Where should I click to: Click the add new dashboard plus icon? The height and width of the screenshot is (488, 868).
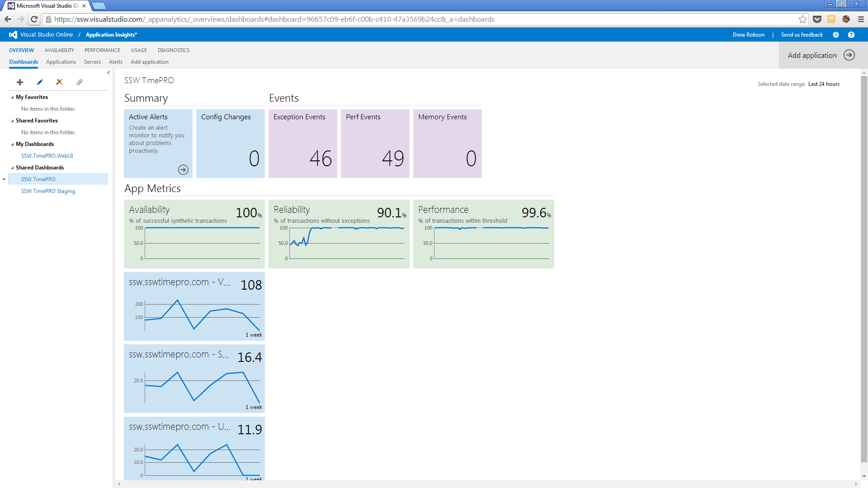pos(20,82)
